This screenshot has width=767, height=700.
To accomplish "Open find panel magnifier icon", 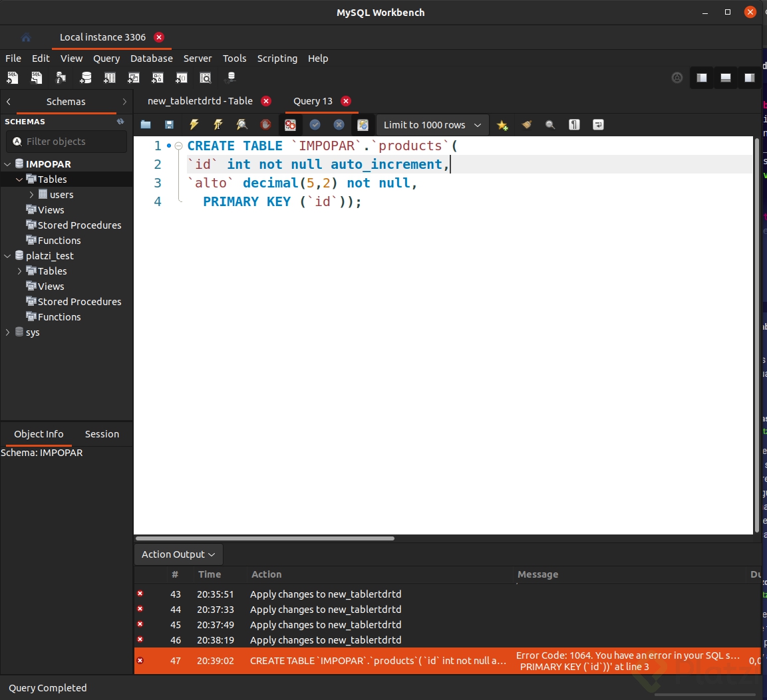I will coord(550,125).
